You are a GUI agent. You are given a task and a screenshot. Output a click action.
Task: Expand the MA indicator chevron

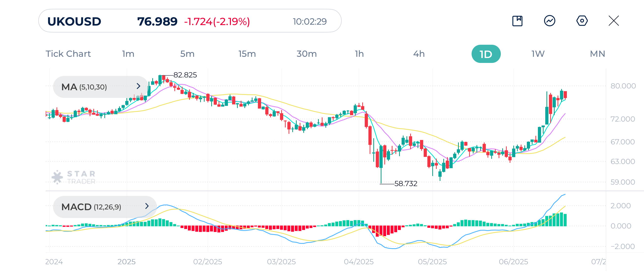pyautogui.click(x=139, y=86)
